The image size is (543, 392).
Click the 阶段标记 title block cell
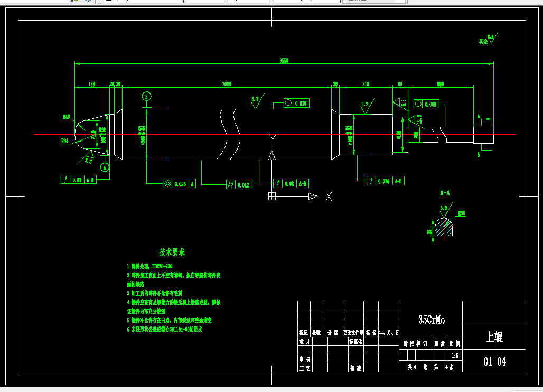click(415, 343)
